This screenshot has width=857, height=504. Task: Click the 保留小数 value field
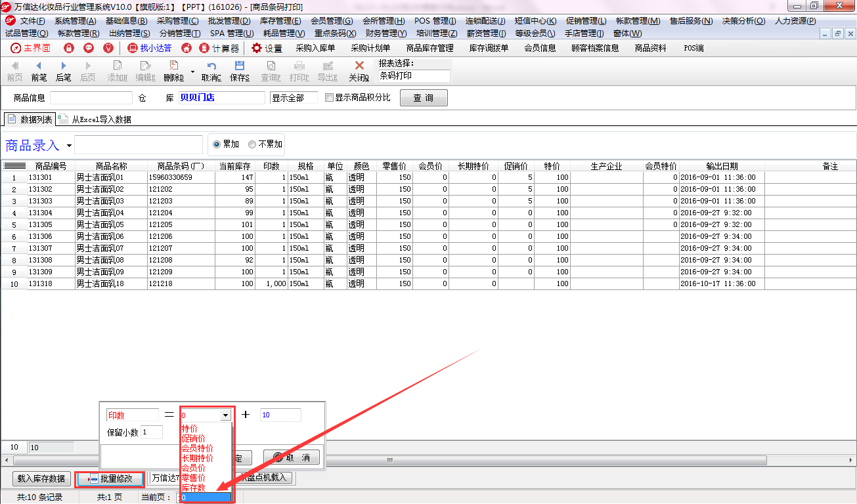click(152, 432)
